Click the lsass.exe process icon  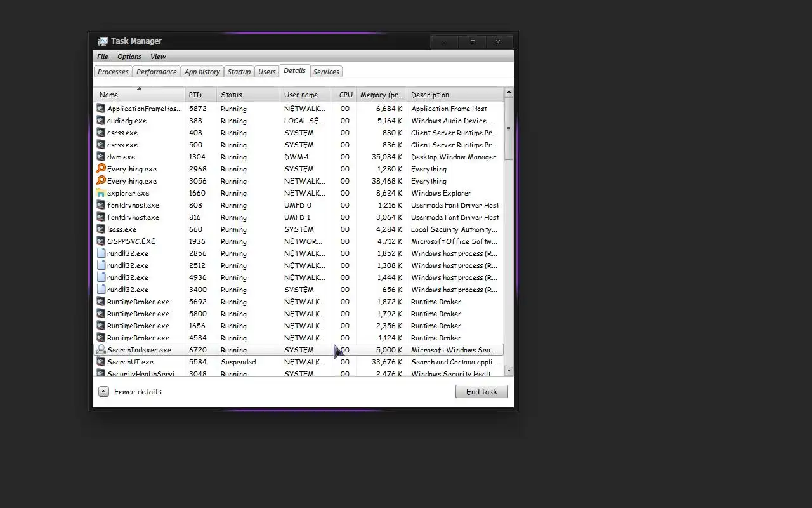point(100,229)
